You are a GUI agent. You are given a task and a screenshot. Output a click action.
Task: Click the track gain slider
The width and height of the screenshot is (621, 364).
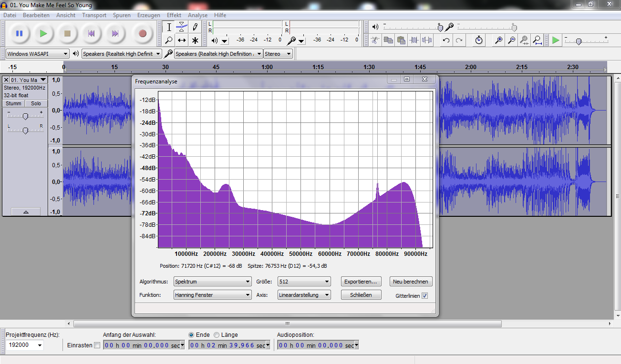click(25, 116)
